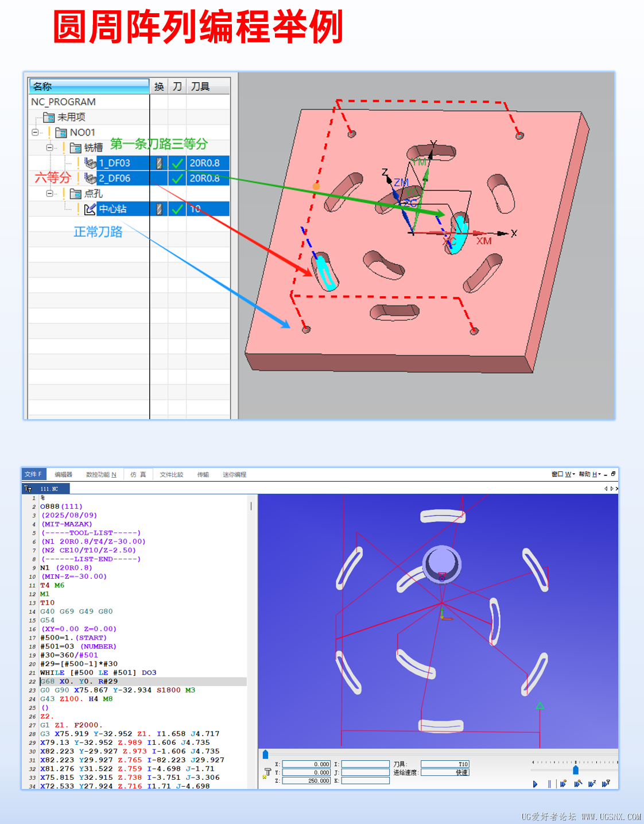Play the toolpath simulation
Viewport: 644px width, 824px height.
[x=535, y=784]
